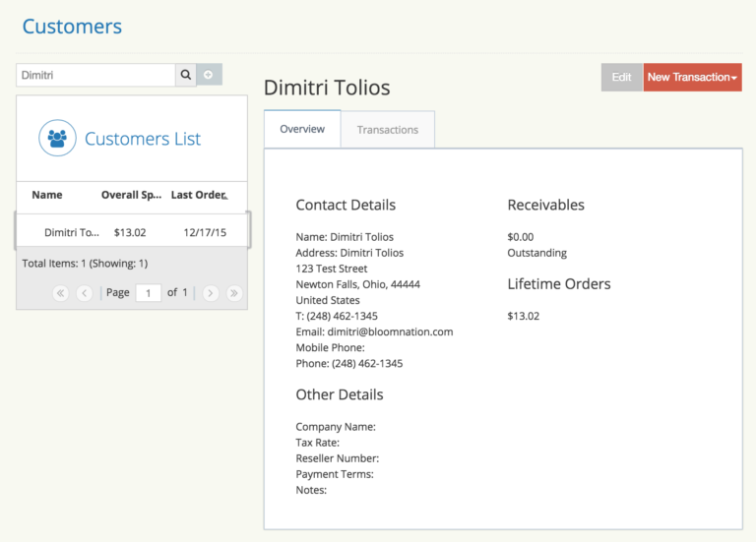Go to first page of customers
Image resolution: width=756 pixels, height=542 pixels.
point(61,293)
